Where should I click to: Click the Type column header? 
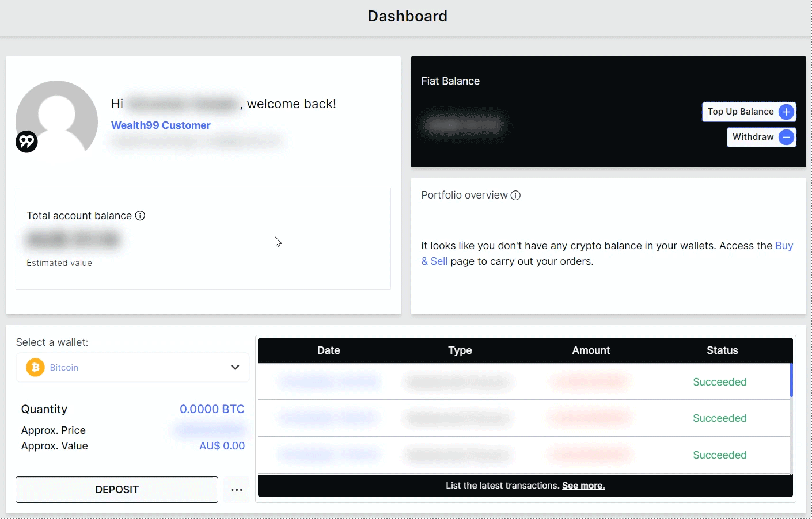coord(460,350)
